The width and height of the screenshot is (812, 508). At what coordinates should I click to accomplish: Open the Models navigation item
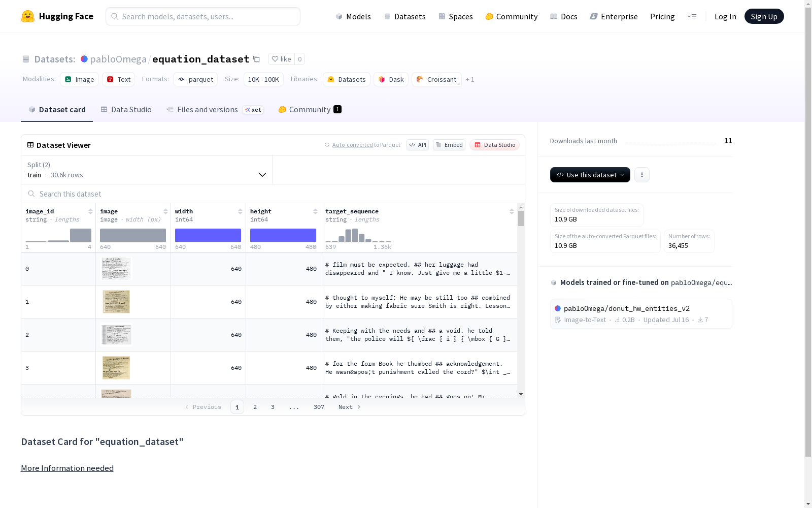coord(353,16)
